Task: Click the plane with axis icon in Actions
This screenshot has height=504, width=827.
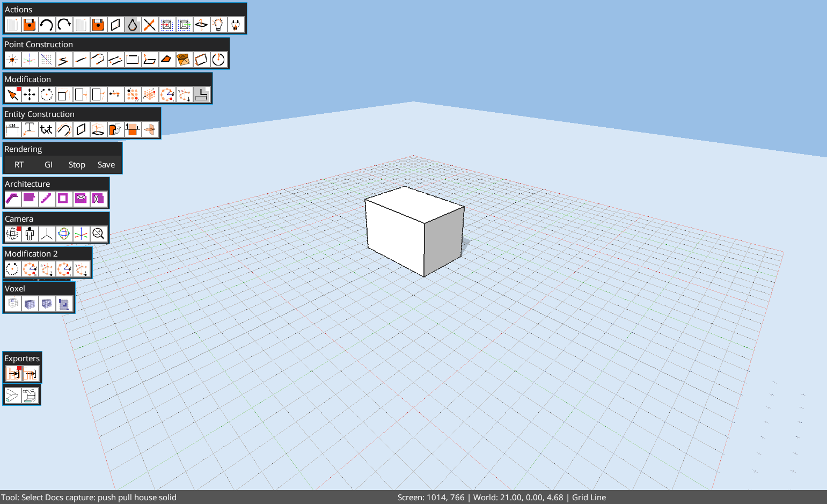Action: point(201,25)
